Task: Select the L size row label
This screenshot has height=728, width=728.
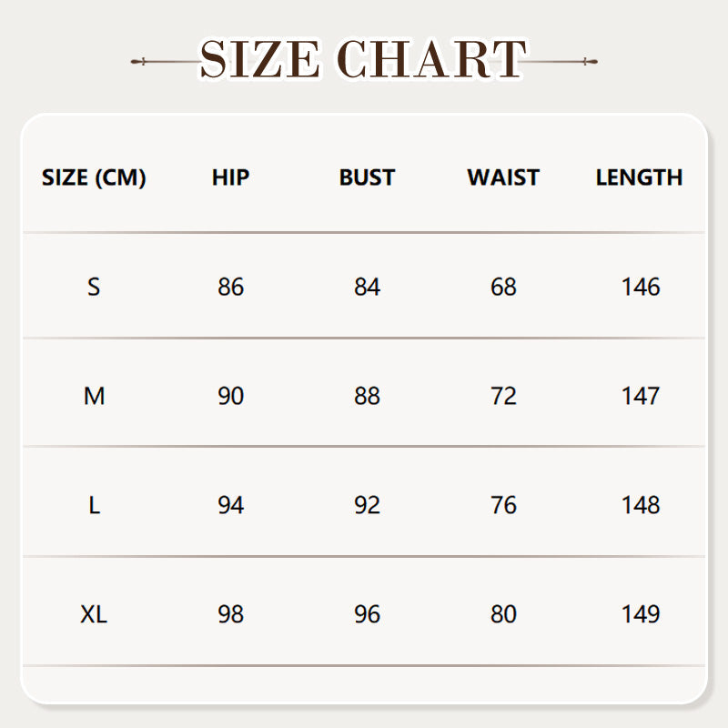Action: click(94, 506)
